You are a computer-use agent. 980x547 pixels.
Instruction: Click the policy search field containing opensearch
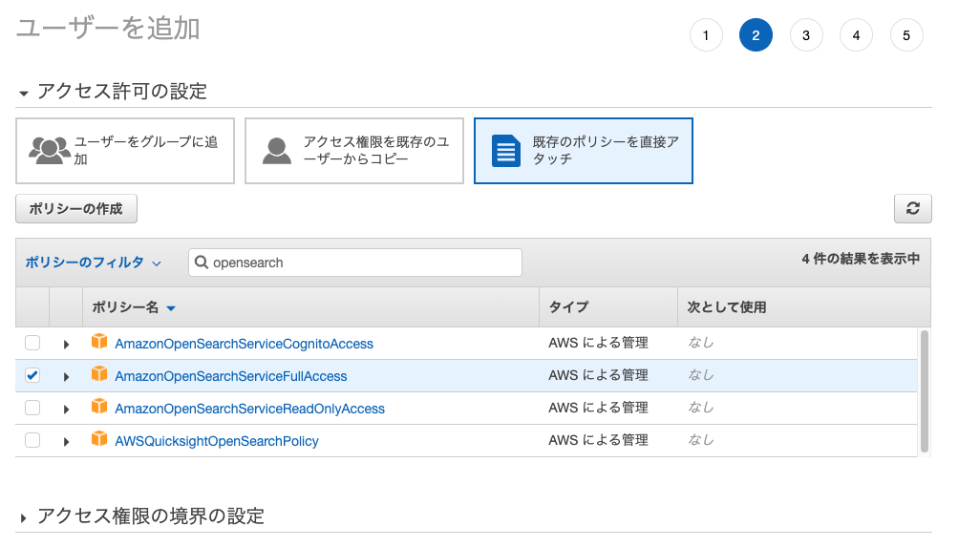355,263
